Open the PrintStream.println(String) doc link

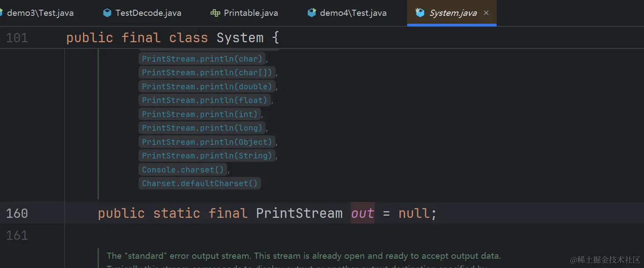pyautogui.click(x=207, y=155)
